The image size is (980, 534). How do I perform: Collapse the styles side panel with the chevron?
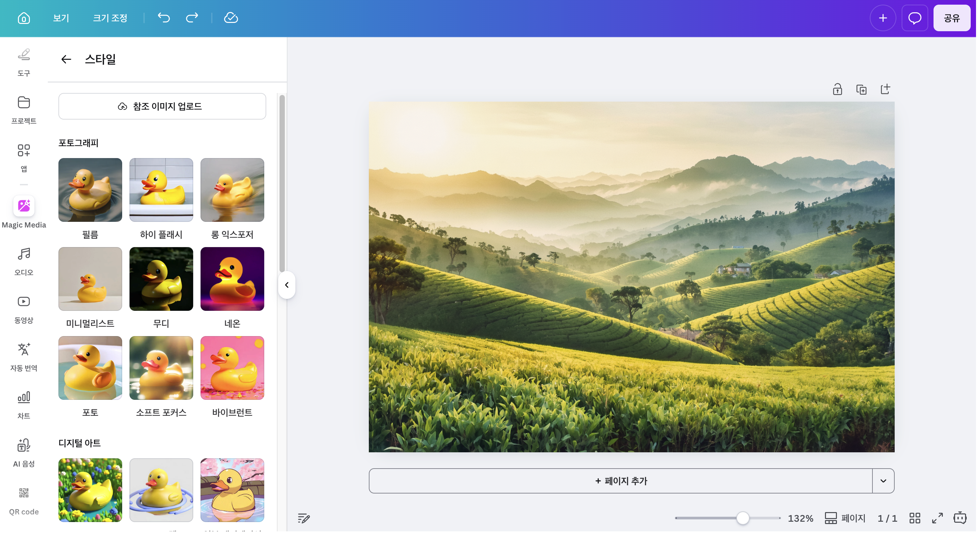tap(287, 285)
